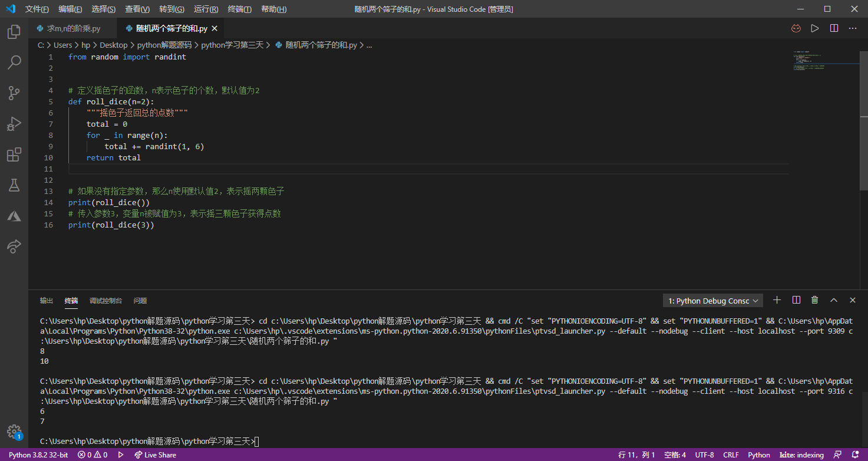Click python学习第三天 breadcrumb segment

(232, 45)
